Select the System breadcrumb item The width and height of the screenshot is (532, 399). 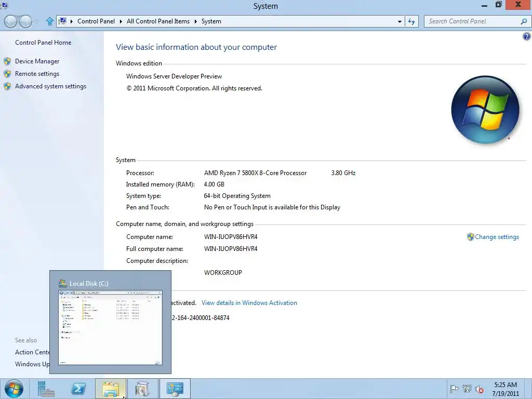pyautogui.click(x=211, y=21)
